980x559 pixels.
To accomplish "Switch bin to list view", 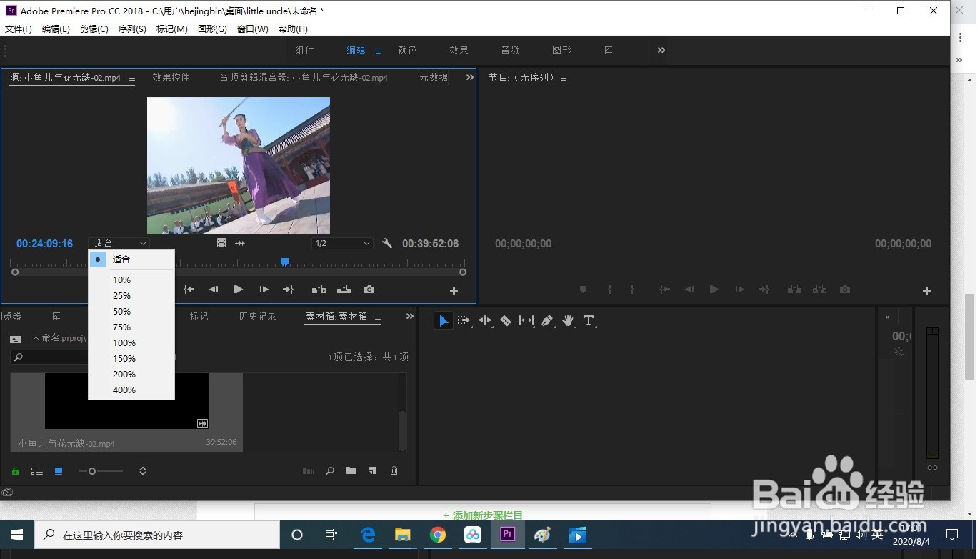I will (37, 471).
